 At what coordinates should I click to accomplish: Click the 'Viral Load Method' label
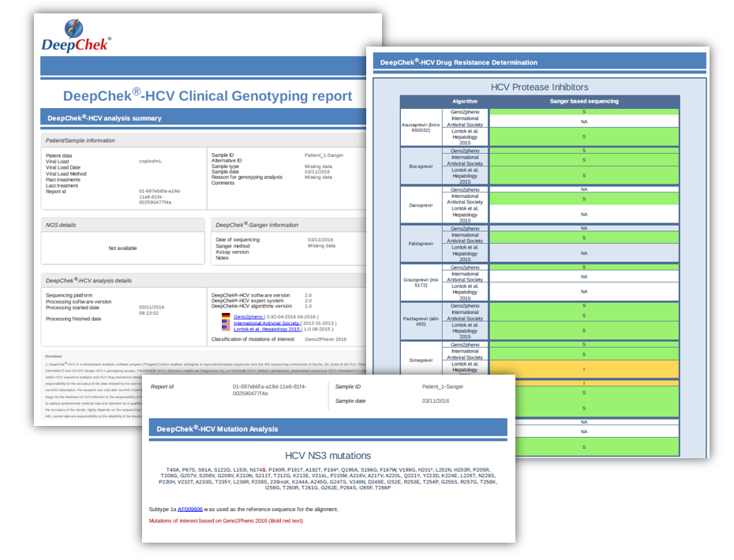[66, 174]
